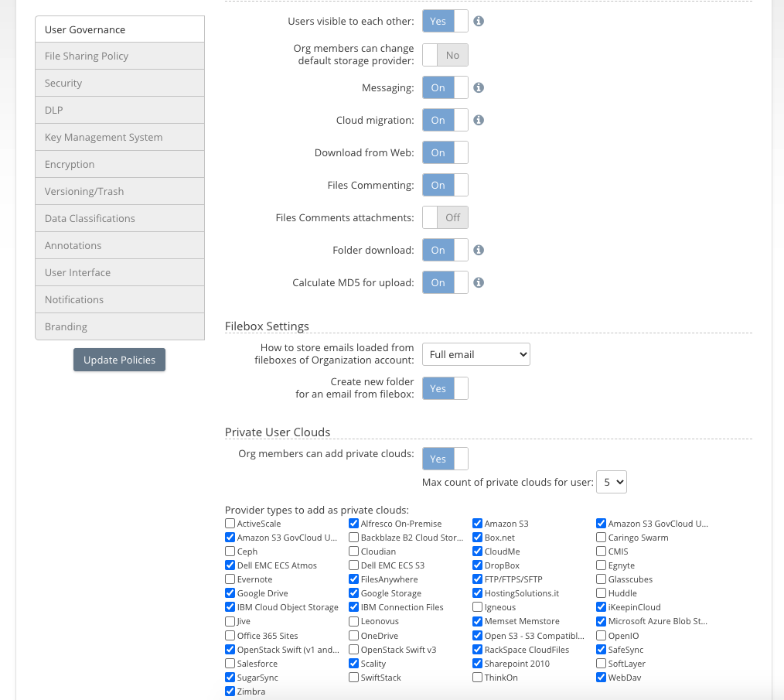This screenshot has height=700, width=784.
Task: Turn off the Messaging toggle
Action: click(x=445, y=87)
